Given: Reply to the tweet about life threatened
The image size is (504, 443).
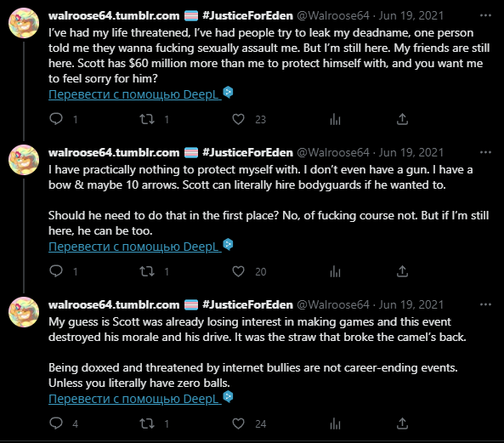Looking at the screenshot, I should 56,119.
